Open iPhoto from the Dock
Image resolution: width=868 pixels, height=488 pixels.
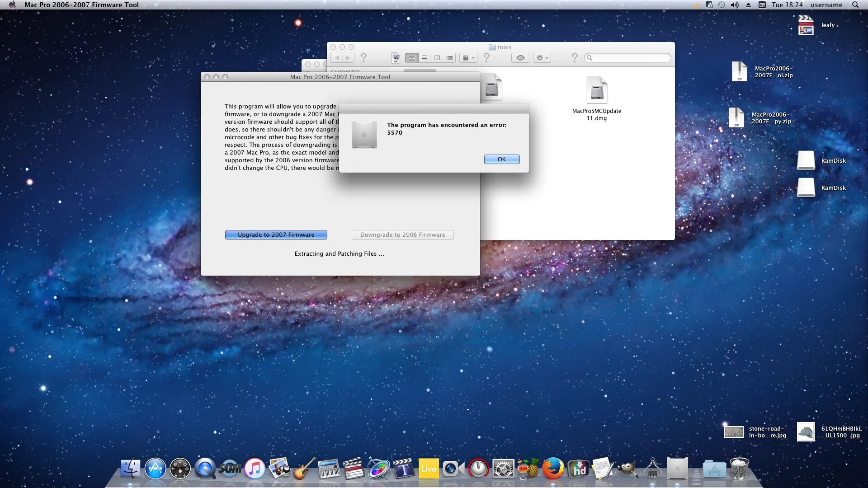click(279, 469)
